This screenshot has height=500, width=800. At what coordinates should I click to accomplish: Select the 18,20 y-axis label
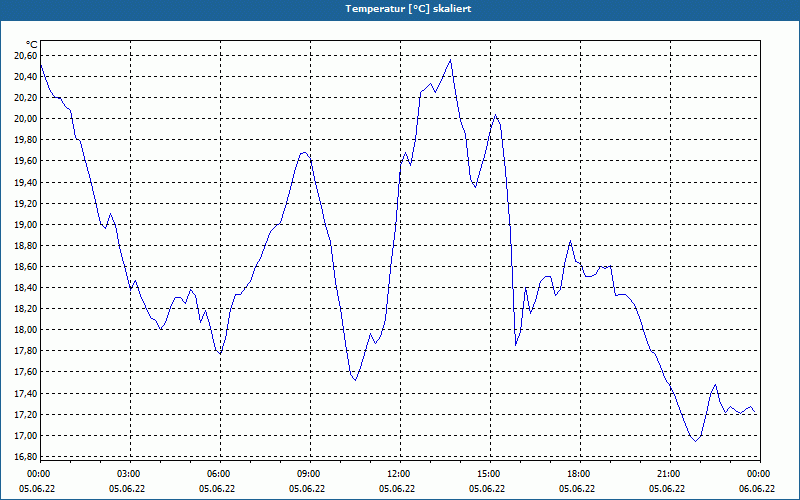tap(25, 309)
